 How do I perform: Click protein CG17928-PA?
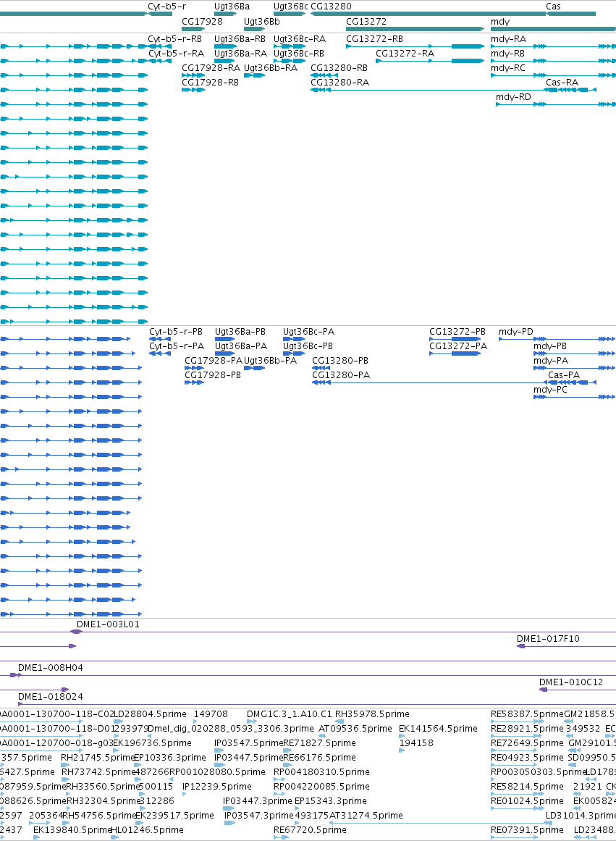[214, 361]
